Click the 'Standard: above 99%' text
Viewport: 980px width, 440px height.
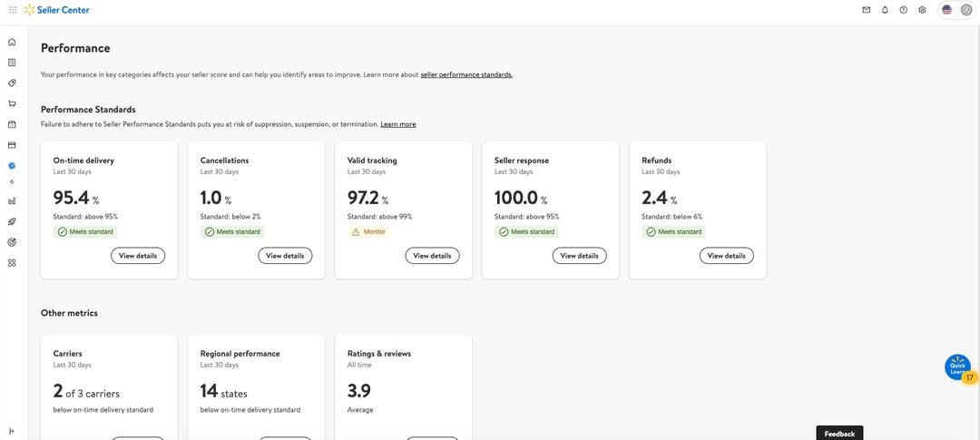pyautogui.click(x=380, y=217)
